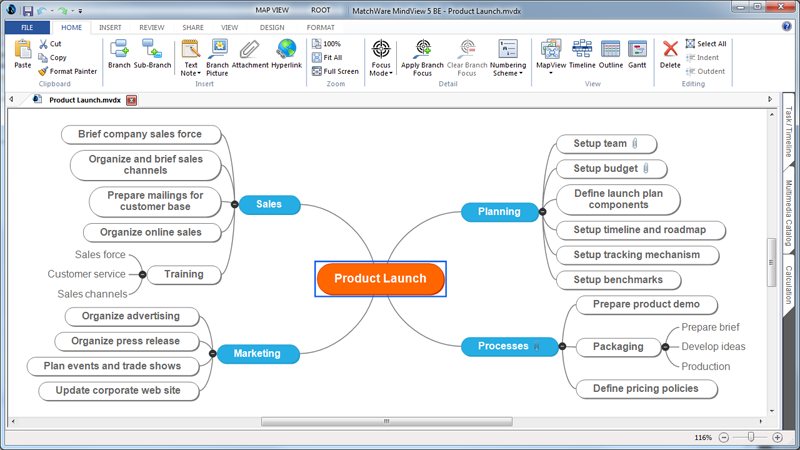Switch to Timeline view
Screen dimensions: 800x450
(x=582, y=54)
